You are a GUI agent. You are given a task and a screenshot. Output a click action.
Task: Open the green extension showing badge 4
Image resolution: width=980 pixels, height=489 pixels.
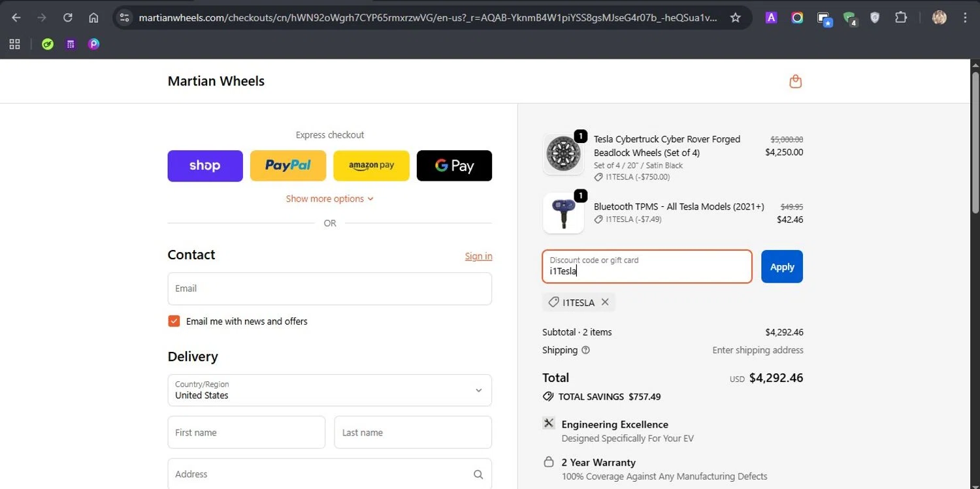pyautogui.click(x=850, y=18)
